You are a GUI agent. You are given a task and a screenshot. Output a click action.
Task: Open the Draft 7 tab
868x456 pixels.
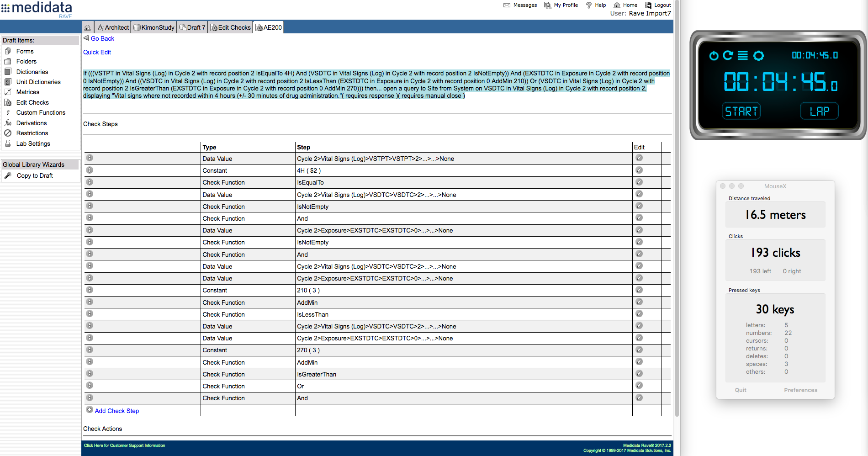(x=192, y=27)
